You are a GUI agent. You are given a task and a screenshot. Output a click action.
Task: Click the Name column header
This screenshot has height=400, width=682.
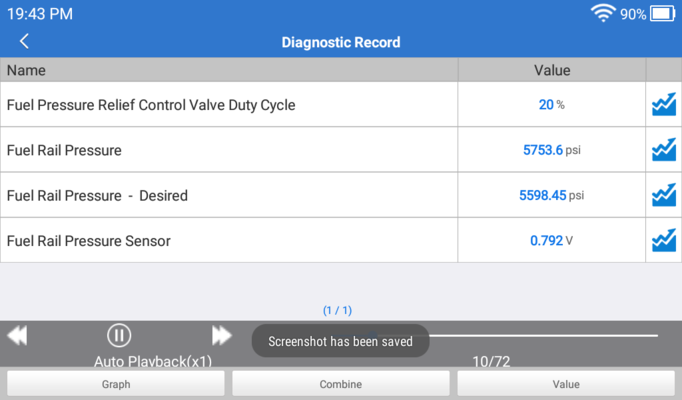tap(26, 70)
